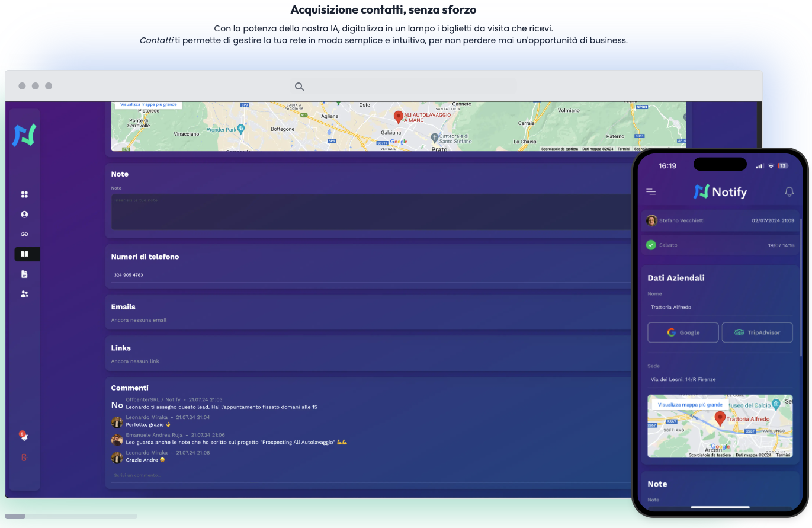
Task: Tap the notification bell in the mobile app
Action: point(789,191)
